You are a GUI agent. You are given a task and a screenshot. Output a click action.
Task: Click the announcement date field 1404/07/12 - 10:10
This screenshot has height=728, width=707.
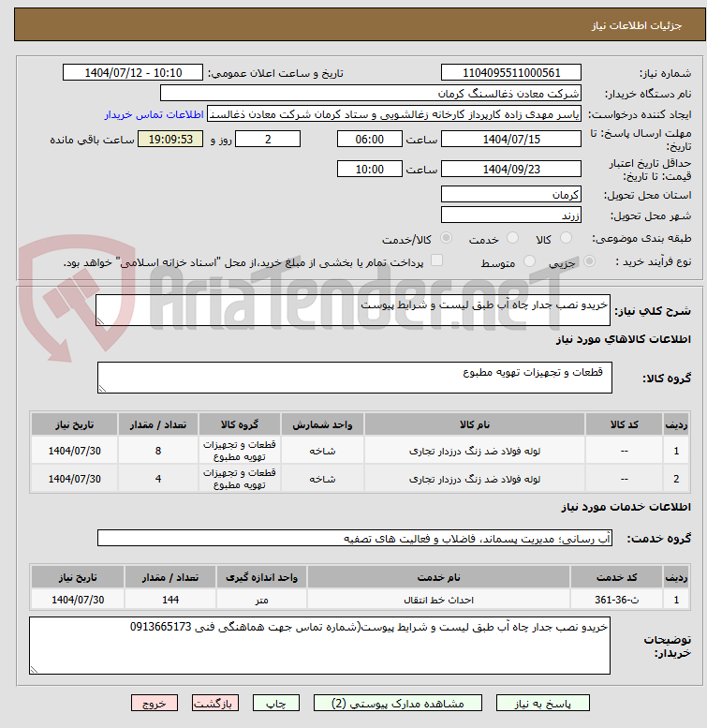133,73
